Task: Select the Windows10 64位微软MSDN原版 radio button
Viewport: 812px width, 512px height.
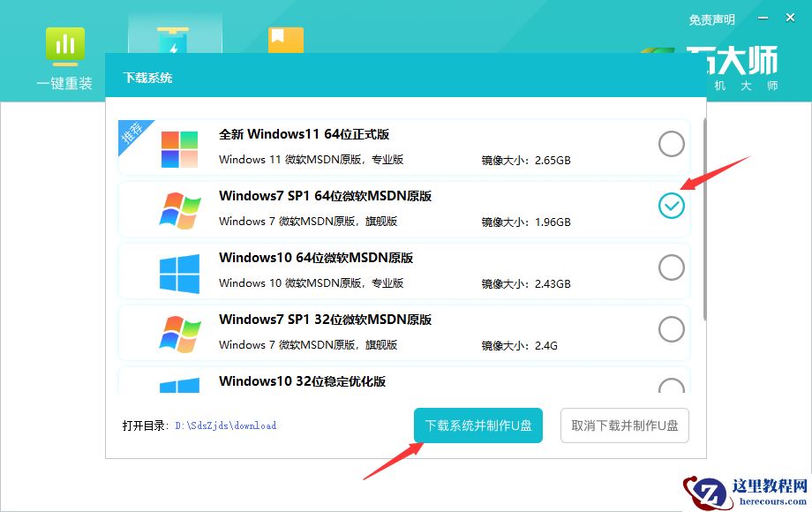Action: point(672,267)
